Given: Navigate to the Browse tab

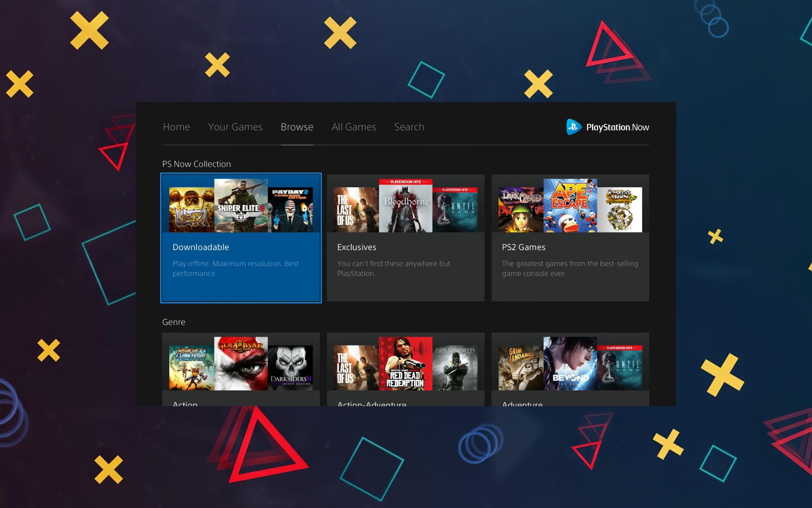Looking at the screenshot, I should coord(296,127).
